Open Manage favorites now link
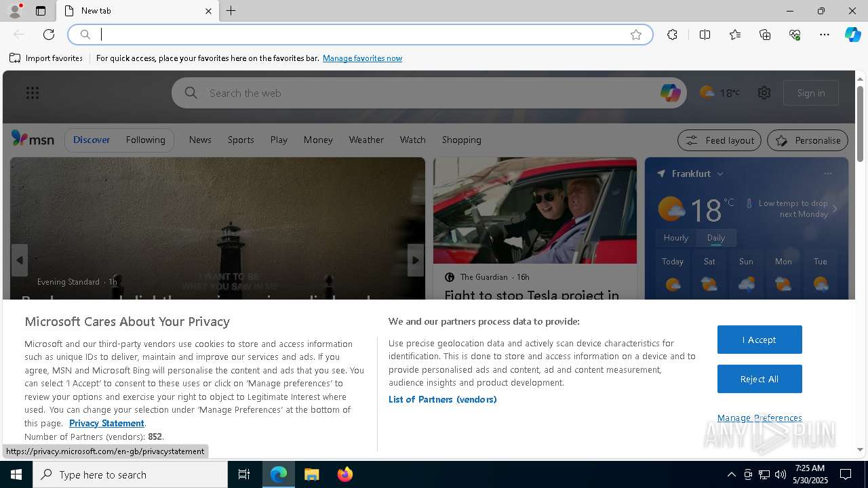Image resolution: width=868 pixels, height=488 pixels. tap(362, 58)
